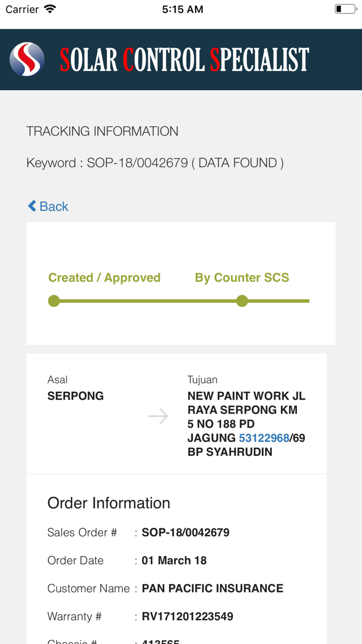Call phone number 53122968 in Tujuan address

tap(264, 438)
